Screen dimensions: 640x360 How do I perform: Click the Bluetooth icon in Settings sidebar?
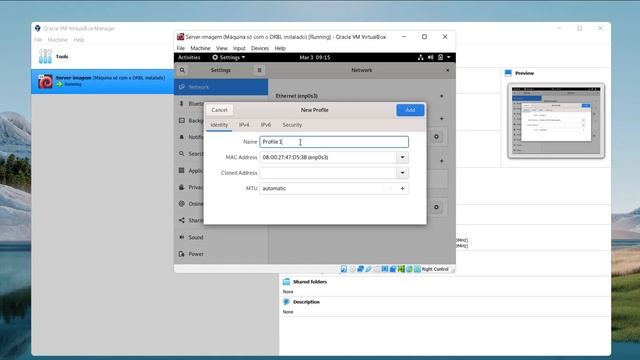coord(182,104)
